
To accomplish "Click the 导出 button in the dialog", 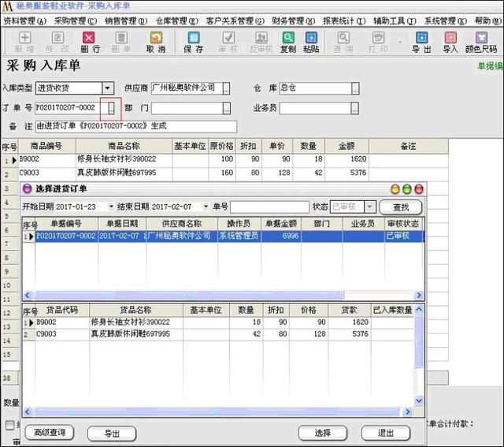I will coord(112,434).
